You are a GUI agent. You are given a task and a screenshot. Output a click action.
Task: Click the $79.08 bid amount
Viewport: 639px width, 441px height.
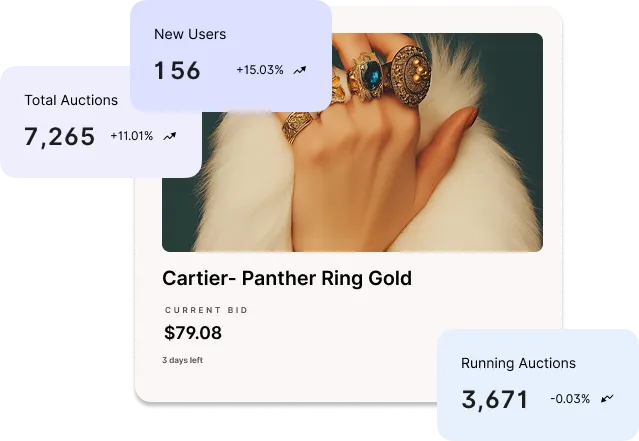(x=193, y=333)
